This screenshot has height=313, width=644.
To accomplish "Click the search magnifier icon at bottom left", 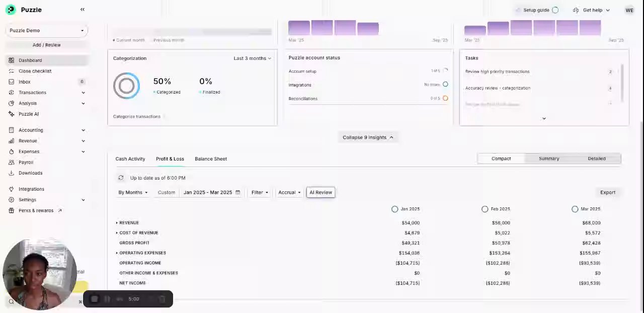I will [11, 302].
